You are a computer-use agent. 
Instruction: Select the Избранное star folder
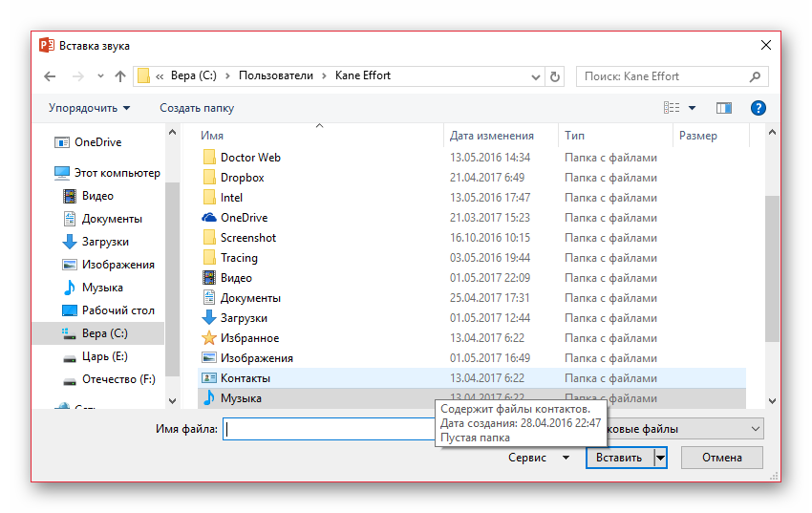pyautogui.click(x=249, y=338)
